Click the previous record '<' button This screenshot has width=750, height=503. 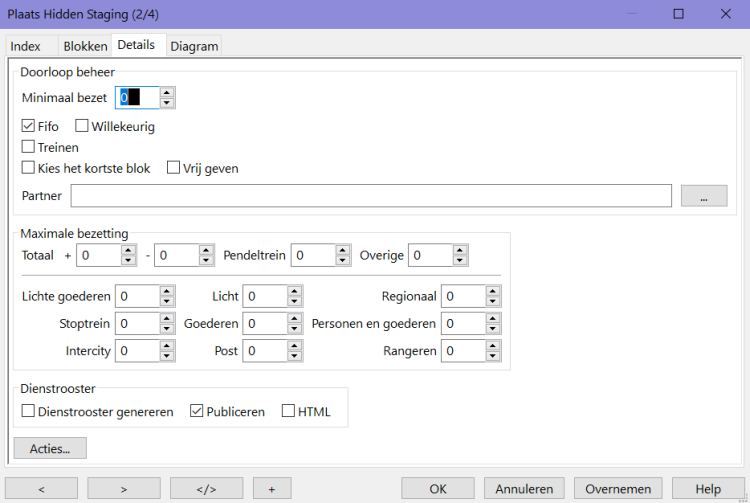pyautogui.click(x=40, y=488)
